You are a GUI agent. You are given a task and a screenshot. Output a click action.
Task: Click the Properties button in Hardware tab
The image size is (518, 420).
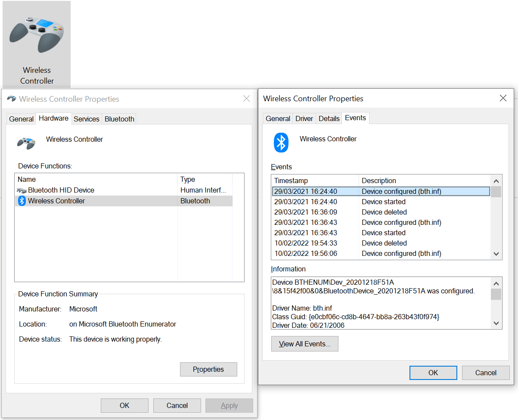208,369
